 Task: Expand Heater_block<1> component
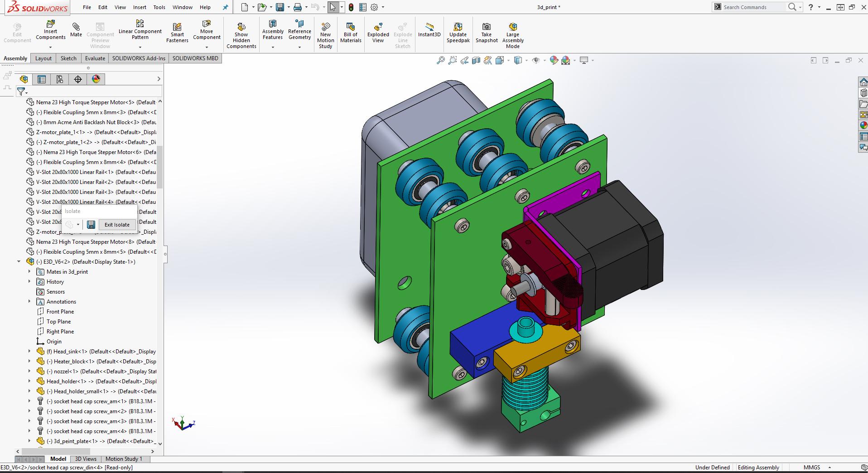point(29,361)
